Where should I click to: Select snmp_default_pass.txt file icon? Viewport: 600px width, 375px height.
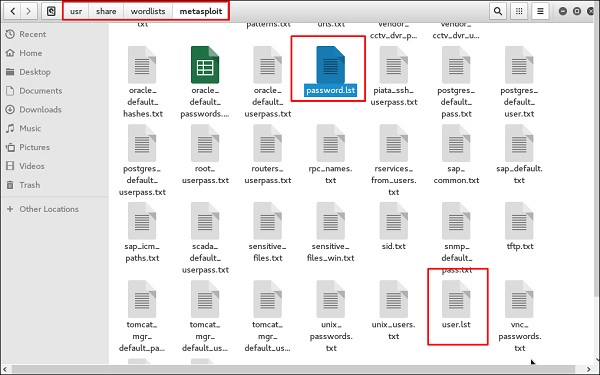pos(456,221)
